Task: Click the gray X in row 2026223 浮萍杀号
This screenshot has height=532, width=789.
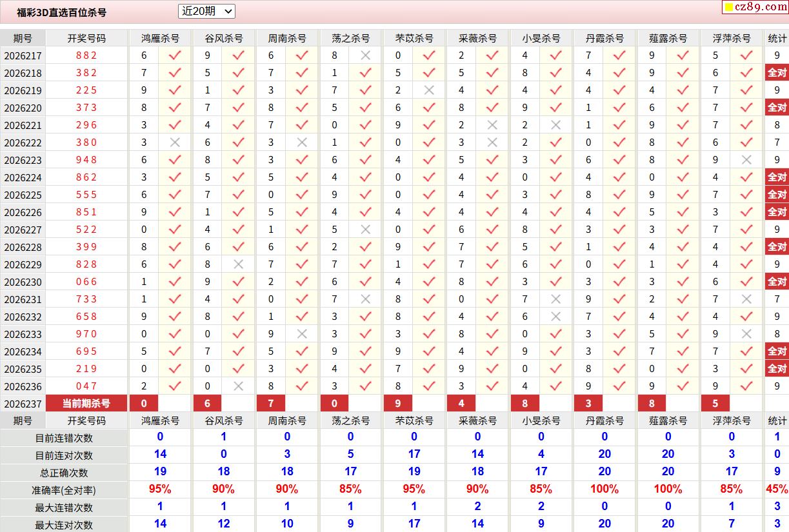Action: click(x=746, y=160)
